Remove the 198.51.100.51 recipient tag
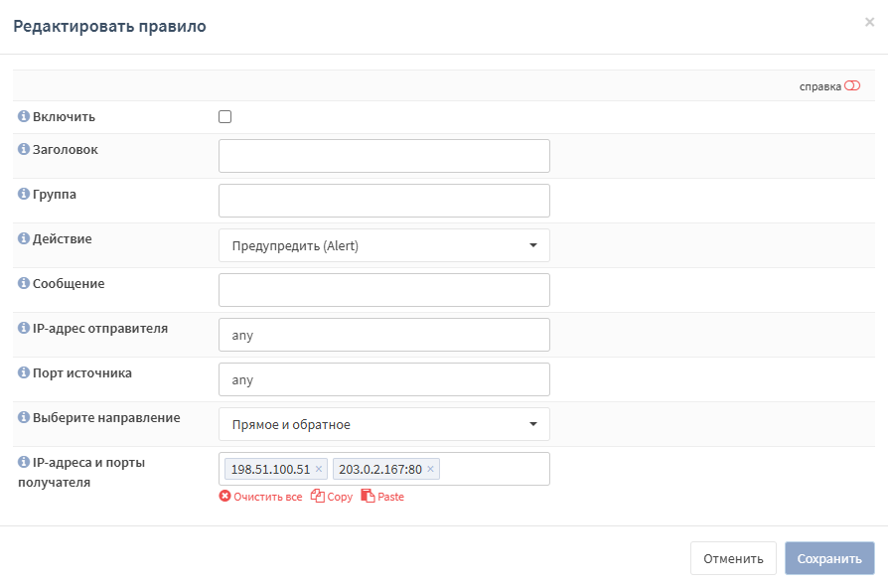This screenshot has height=588, width=888. (319, 469)
